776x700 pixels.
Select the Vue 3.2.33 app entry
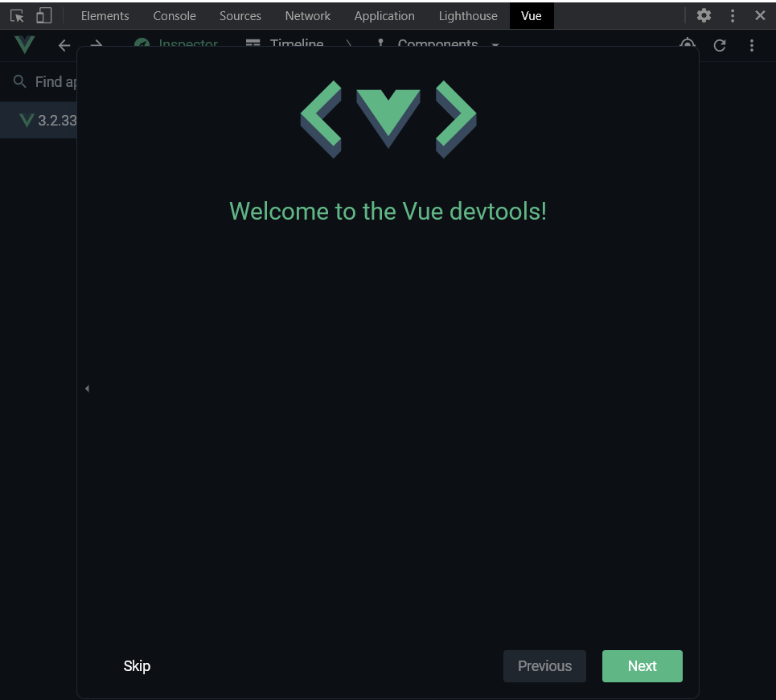[48, 120]
